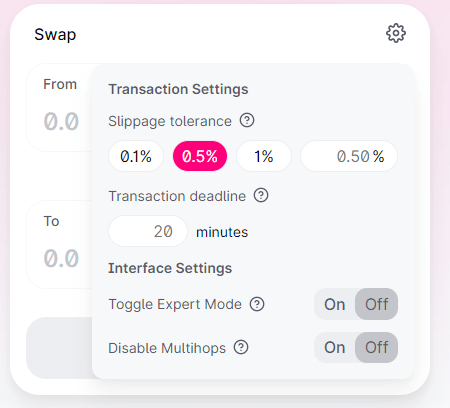Click the grey button below To panel

point(59,348)
